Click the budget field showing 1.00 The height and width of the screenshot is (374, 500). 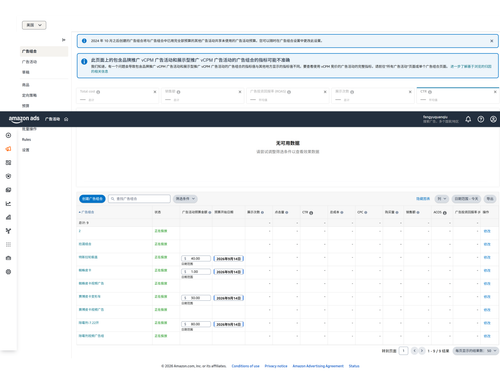pos(196,272)
